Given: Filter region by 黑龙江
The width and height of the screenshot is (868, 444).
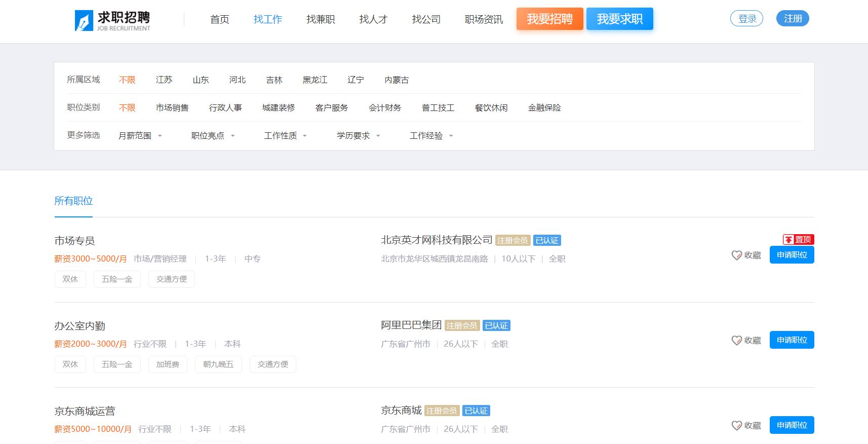Looking at the screenshot, I should pos(315,80).
